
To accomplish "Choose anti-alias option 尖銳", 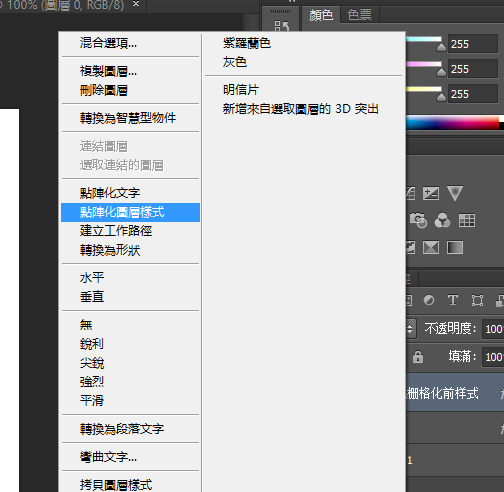I will (130, 363).
